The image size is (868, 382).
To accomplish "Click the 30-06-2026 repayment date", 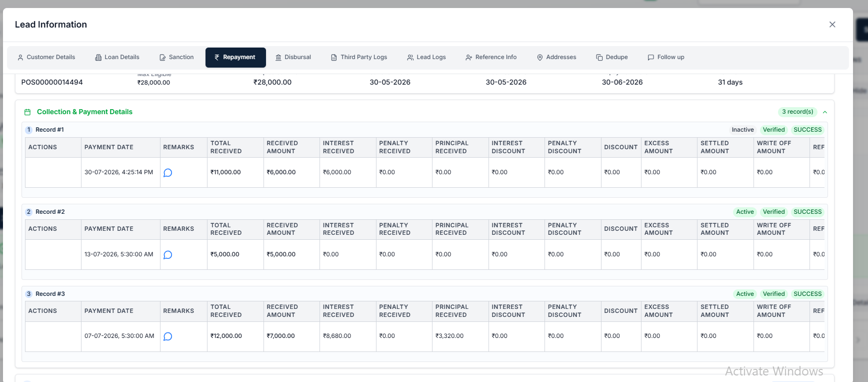I will pos(622,82).
